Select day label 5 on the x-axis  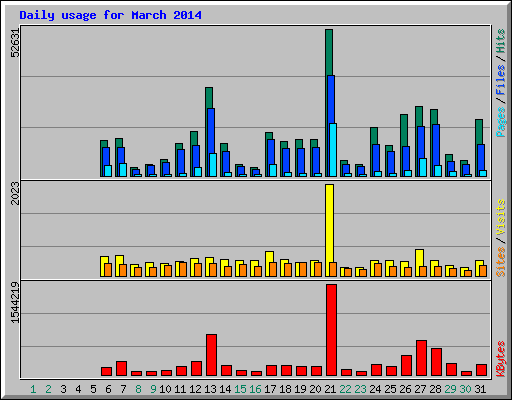tap(93, 389)
